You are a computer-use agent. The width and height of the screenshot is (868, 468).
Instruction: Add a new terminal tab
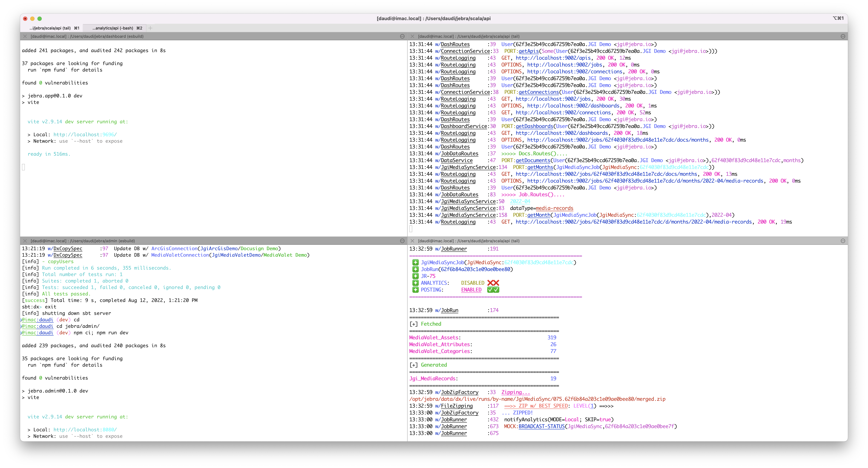pos(150,28)
